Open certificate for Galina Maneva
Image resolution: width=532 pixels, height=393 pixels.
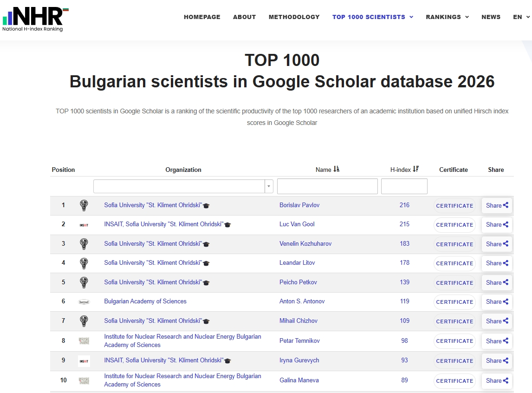(454, 381)
